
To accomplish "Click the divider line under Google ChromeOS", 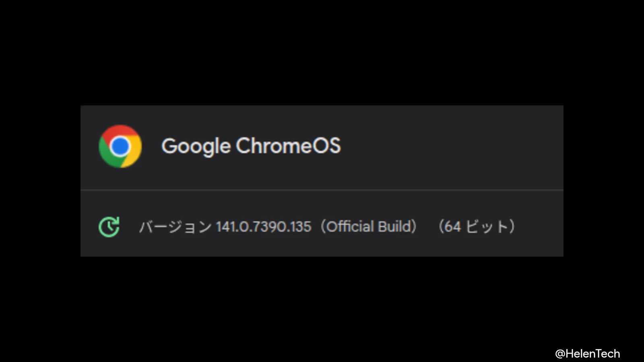I will pos(322,190).
